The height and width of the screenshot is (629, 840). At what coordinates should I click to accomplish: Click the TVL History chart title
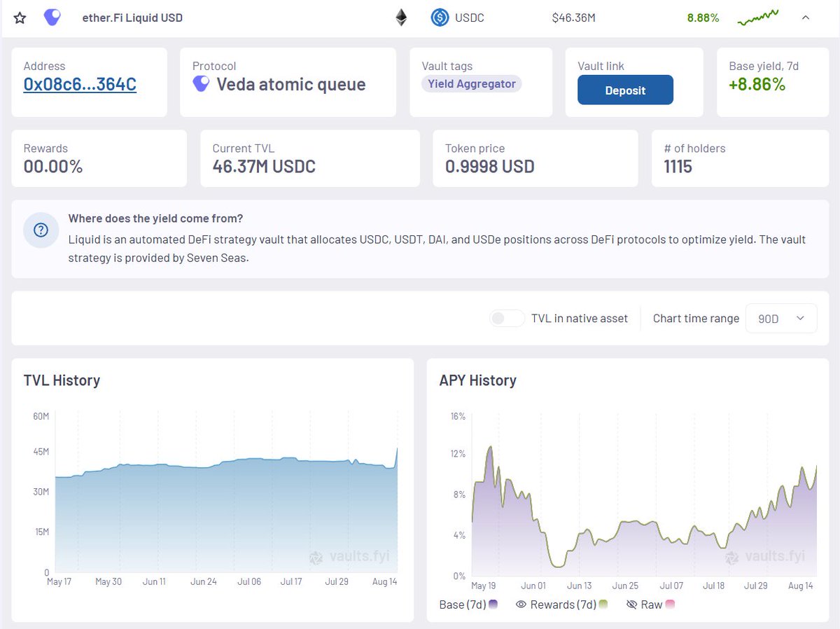62,380
